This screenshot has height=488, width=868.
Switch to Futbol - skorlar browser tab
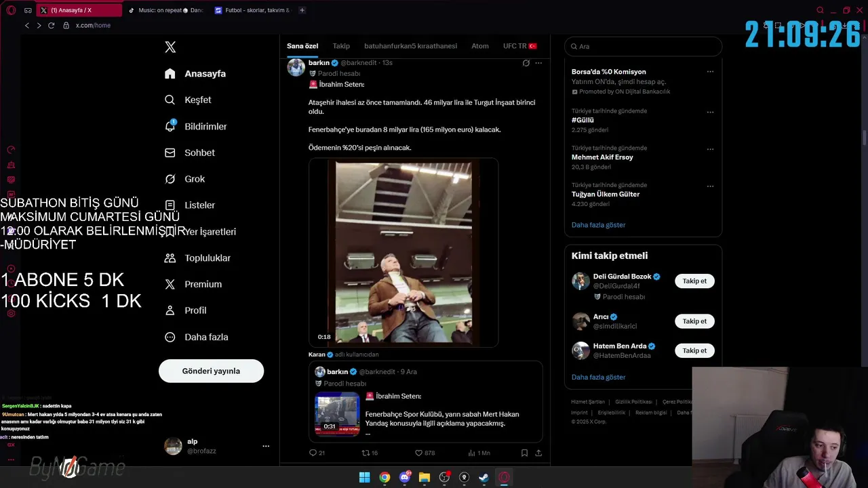point(252,10)
